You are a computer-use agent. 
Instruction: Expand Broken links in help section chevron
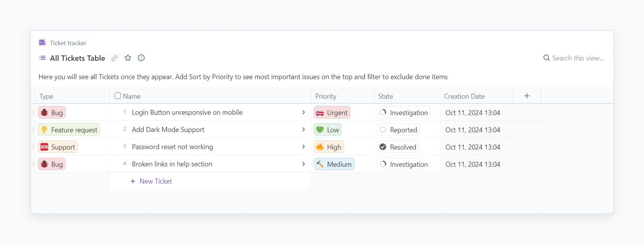303,164
